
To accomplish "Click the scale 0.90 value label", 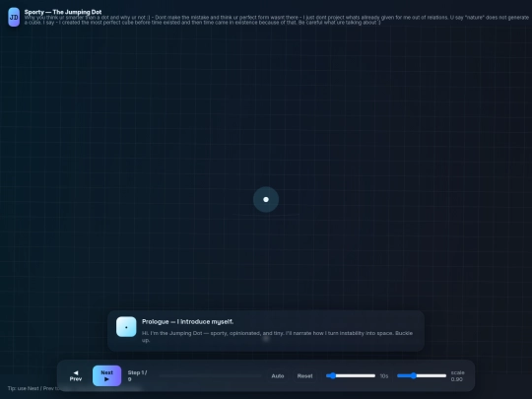I will [457, 376].
